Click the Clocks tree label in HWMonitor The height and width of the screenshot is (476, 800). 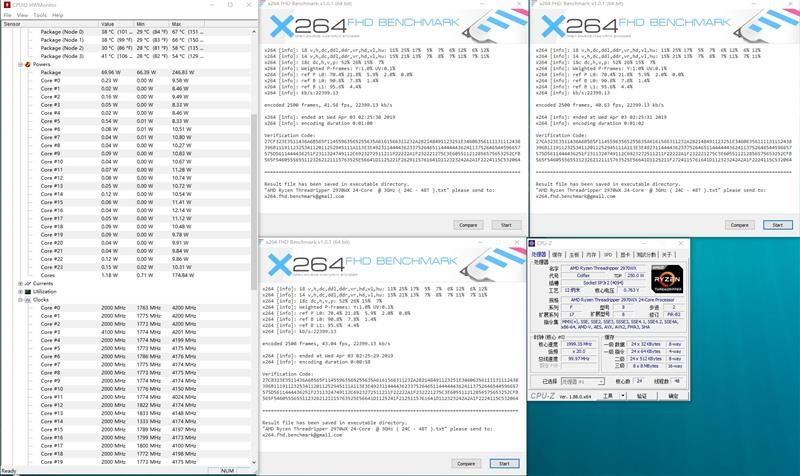[41, 299]
